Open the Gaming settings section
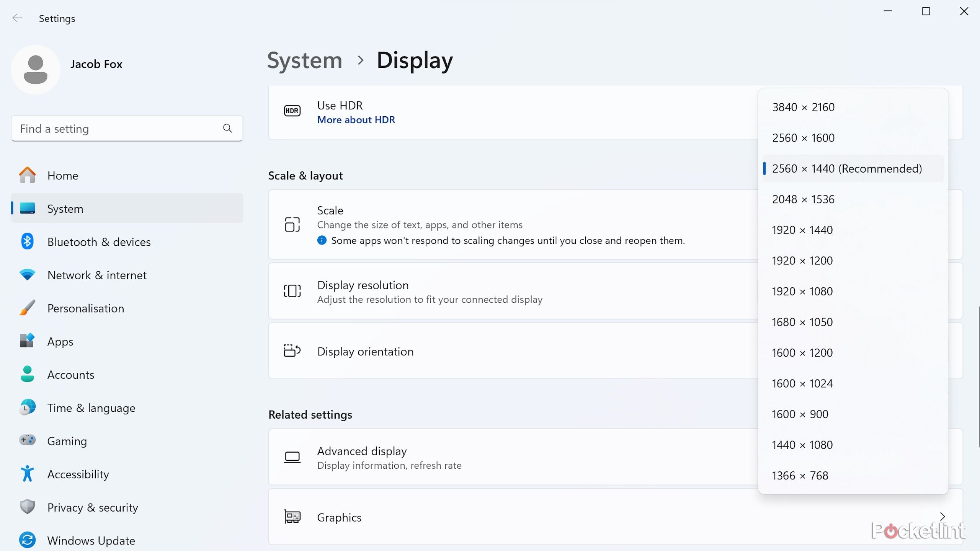980x551 pixels. [67, 441]
